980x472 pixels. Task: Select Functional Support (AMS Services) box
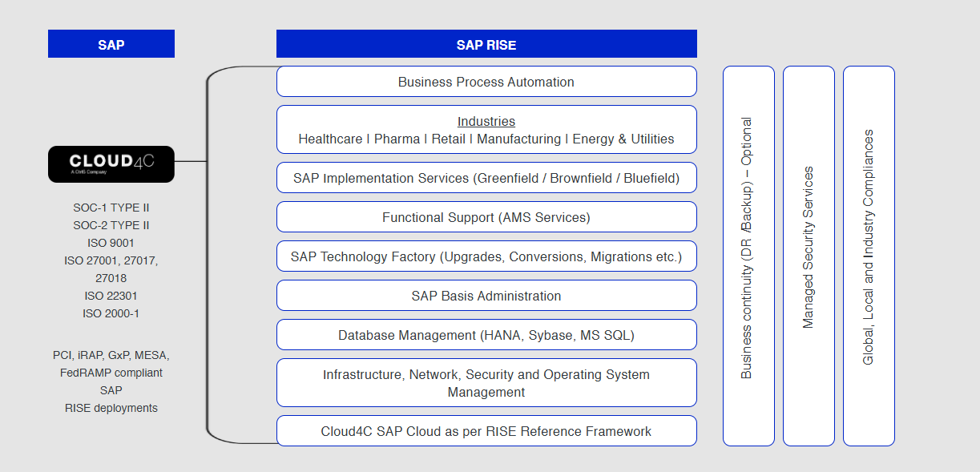486,217
